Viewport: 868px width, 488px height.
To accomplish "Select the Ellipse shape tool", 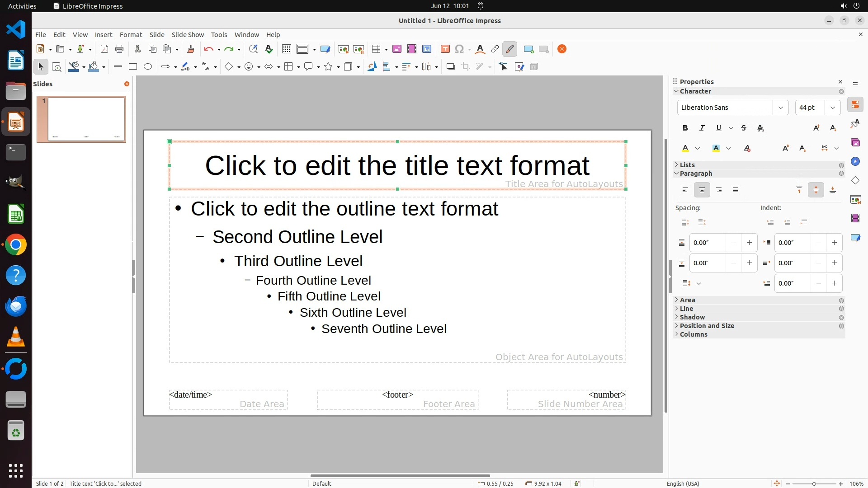I will point(148,67).
